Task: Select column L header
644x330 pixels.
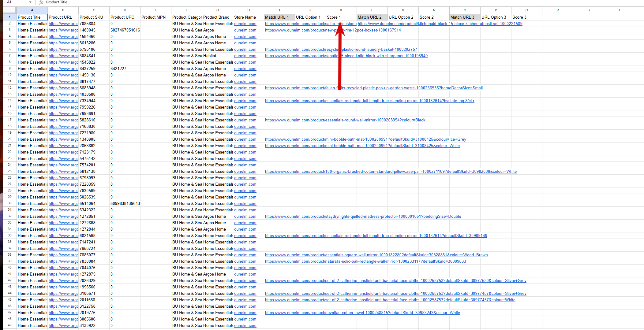Action: click(372, 10)
